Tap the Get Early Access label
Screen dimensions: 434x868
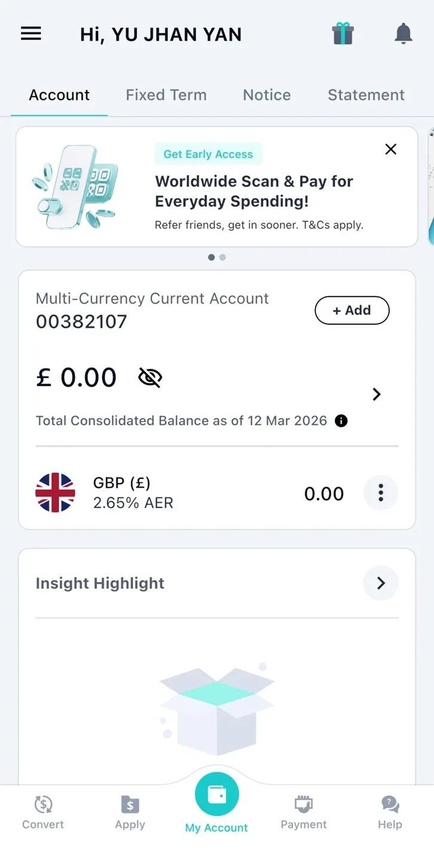pos(208,154)
